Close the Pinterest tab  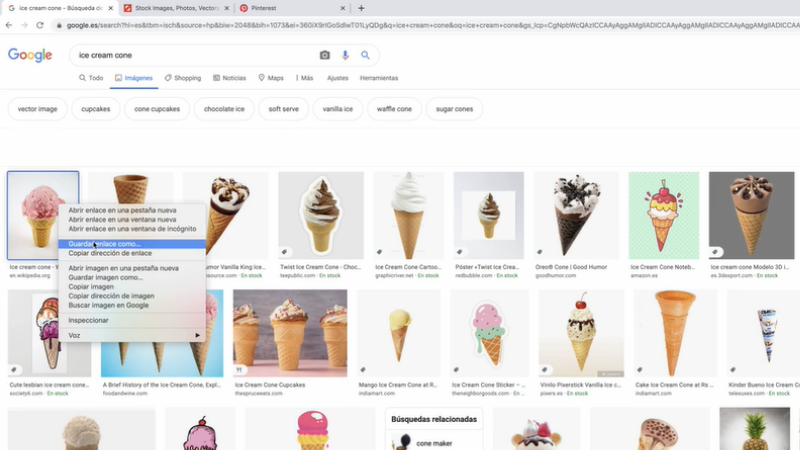click(343, 8)
